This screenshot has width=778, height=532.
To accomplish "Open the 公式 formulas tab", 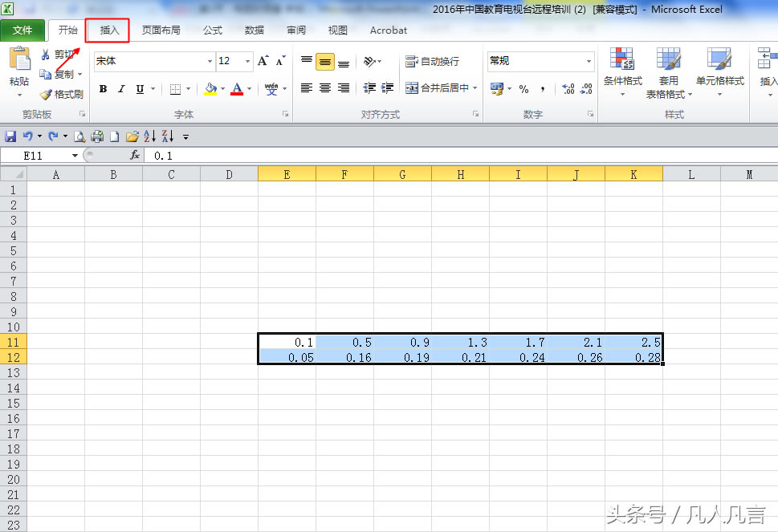I will pyautogui.click(x=213, y=30).
